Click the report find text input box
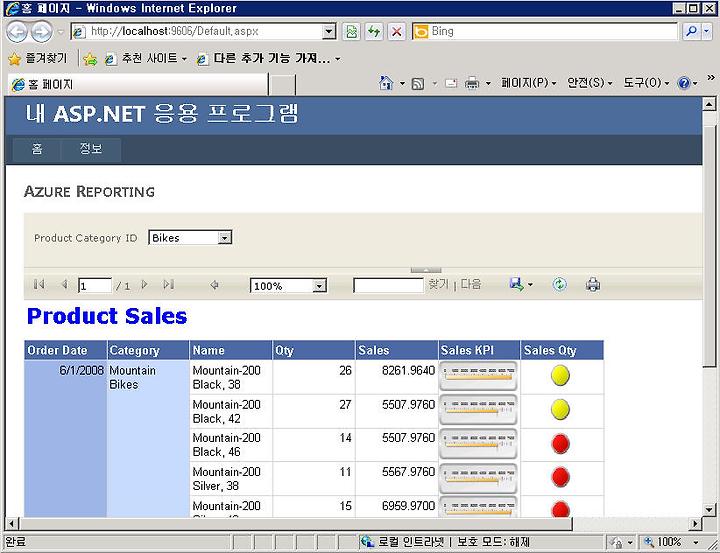The image size is (720, 553). click(388, 285)
